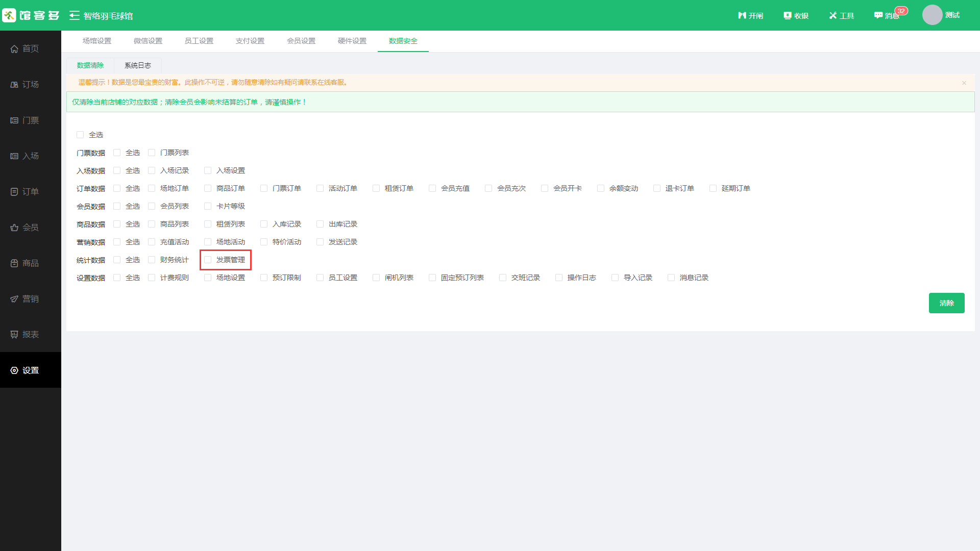
Task: Open 报表 reports in sidebar
Action: tap(31, 334)
